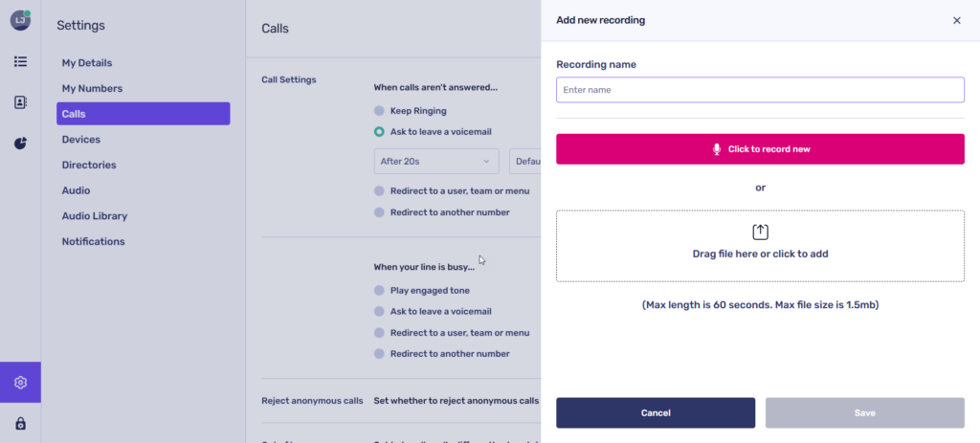
Task: Open the Devices settings section
Action: click(x=81, y=140)
